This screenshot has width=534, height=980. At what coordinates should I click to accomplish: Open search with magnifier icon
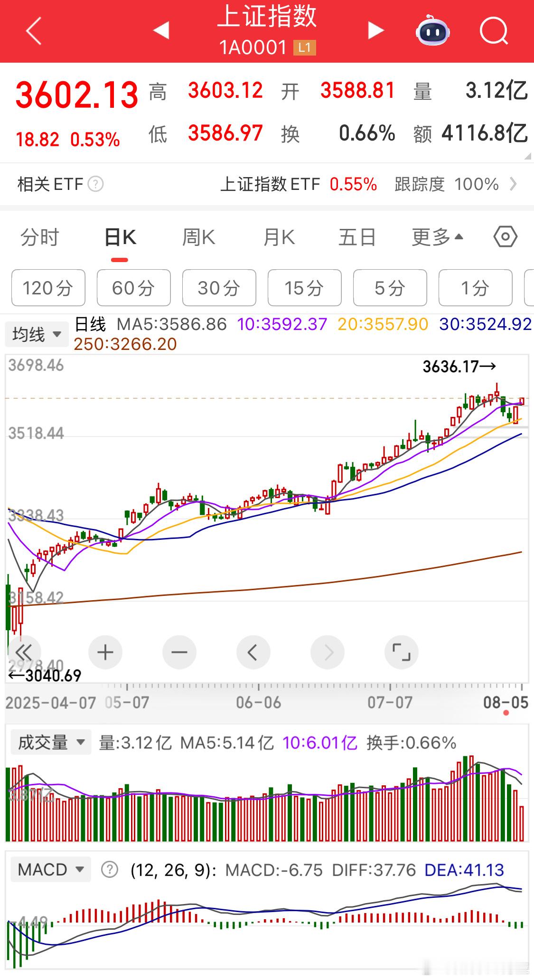pos(494,31)
